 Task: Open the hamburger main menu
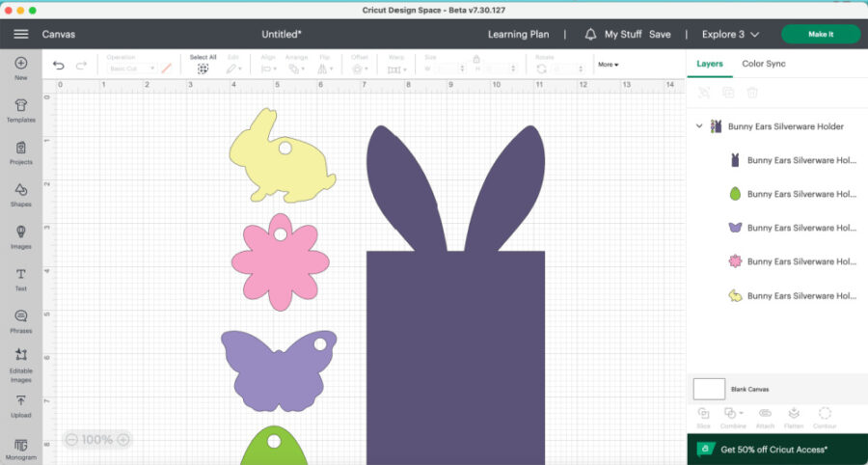point(20,34)
